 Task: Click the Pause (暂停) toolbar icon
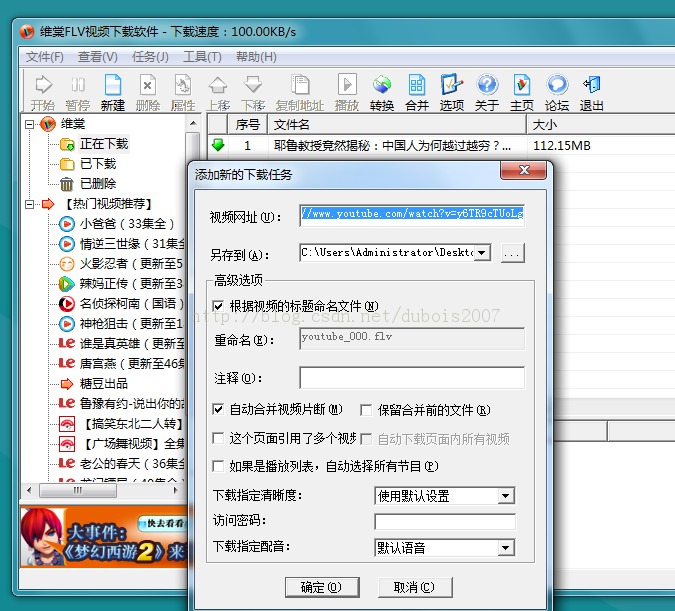pyautogui.click(x=77, y=92)
